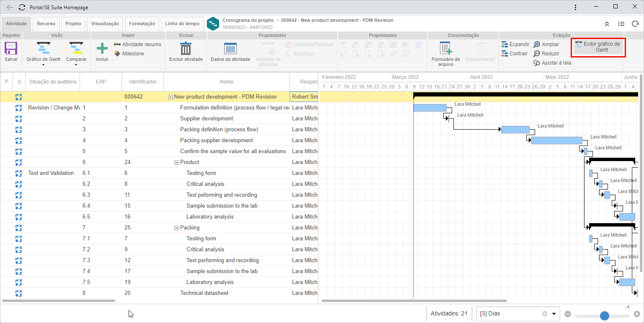644x323 pixels.
Task: Toggle Exibir gráfico de Gantt
Action: 598,47
